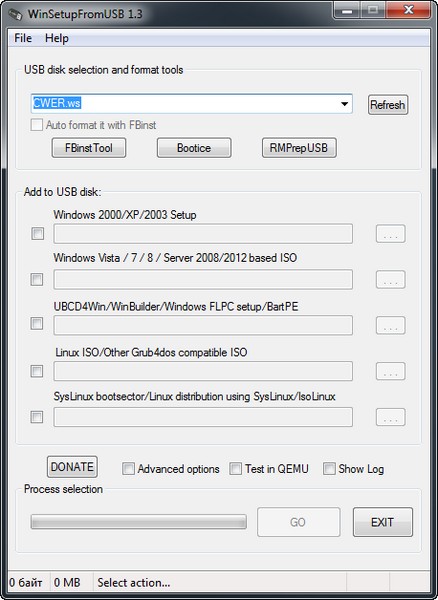438x600 pixels.
Task: Enable SysLinux bootsector checkbox
Action: [37, 417]
